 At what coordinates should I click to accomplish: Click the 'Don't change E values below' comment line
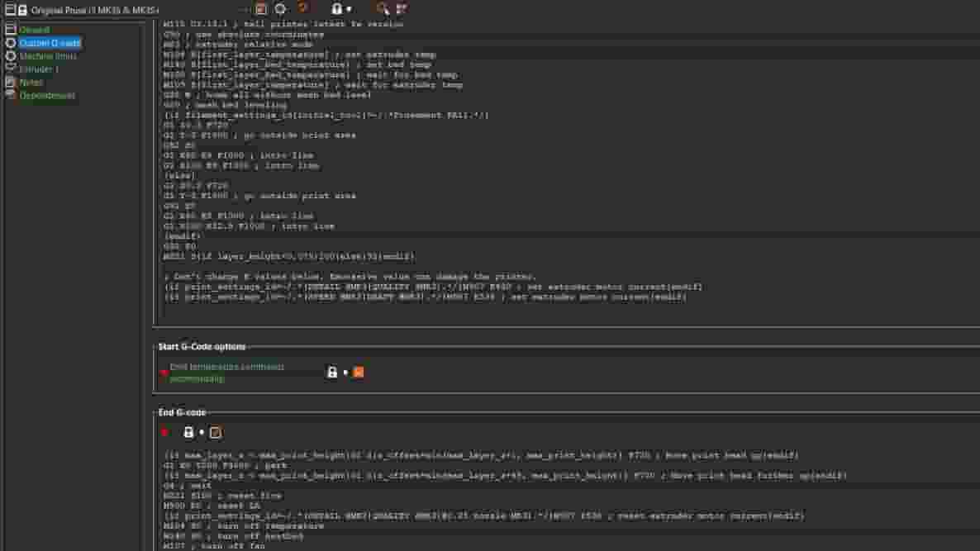pyautogui.click(x=350, y=277)
